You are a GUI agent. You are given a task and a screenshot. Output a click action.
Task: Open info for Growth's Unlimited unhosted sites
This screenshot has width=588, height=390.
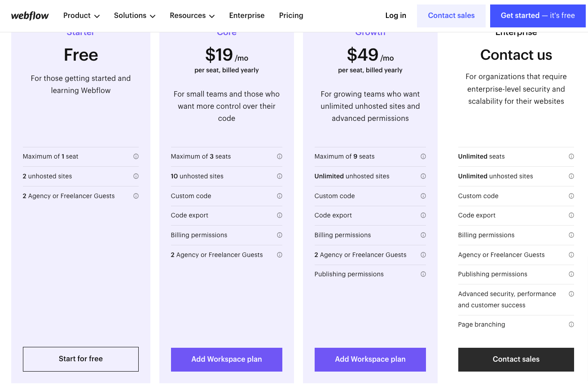coord(423,176)
